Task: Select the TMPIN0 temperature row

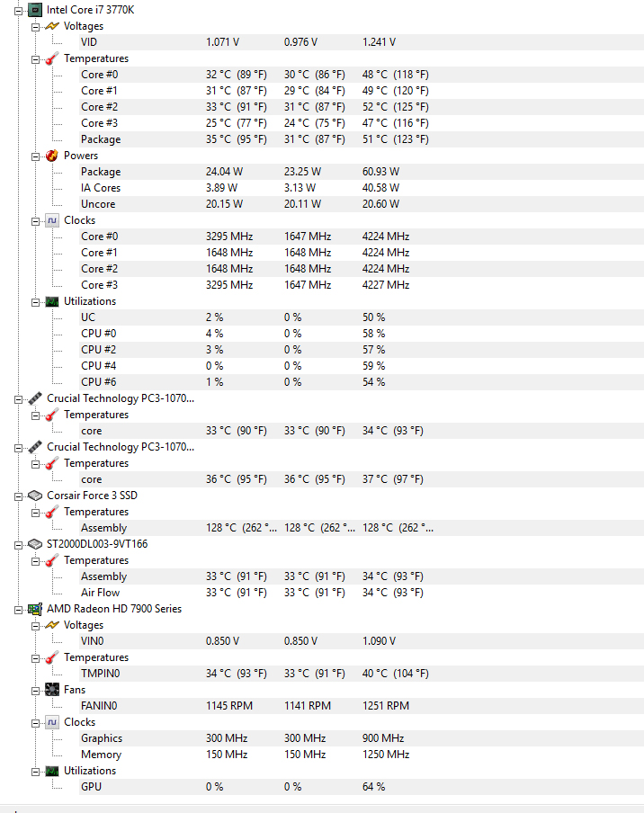Action: coord(100,674)
